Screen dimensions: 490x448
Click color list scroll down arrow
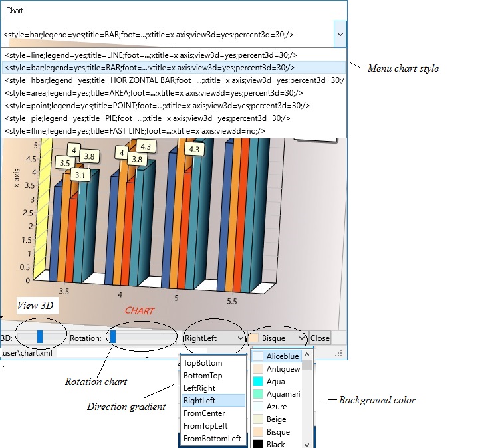(307, 445)
